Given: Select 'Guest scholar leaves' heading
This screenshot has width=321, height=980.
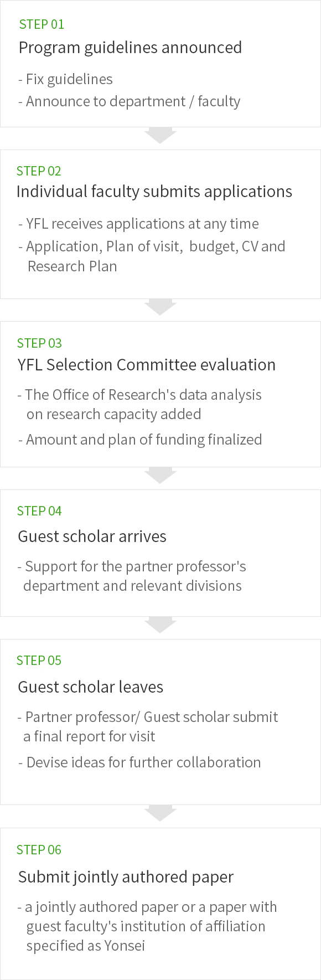Looking at the screenshot, I should (x=91, y=687).
